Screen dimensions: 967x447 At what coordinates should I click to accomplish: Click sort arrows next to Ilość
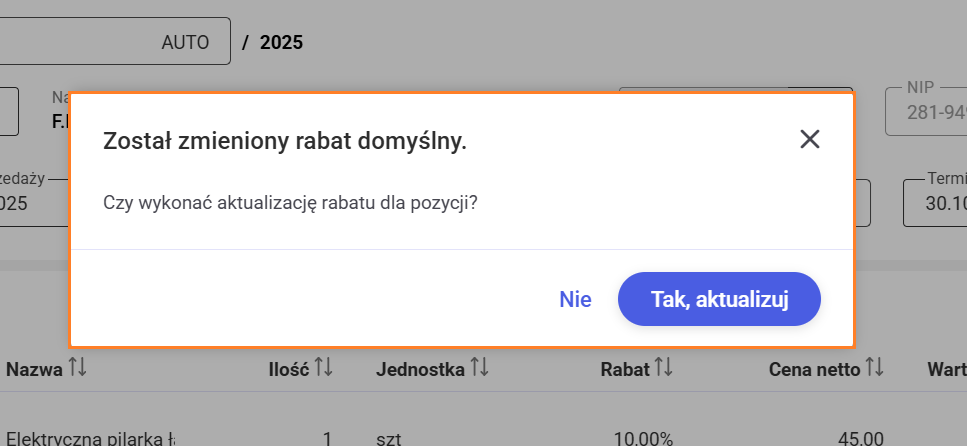pyautogui.click(x=323, y=369)
